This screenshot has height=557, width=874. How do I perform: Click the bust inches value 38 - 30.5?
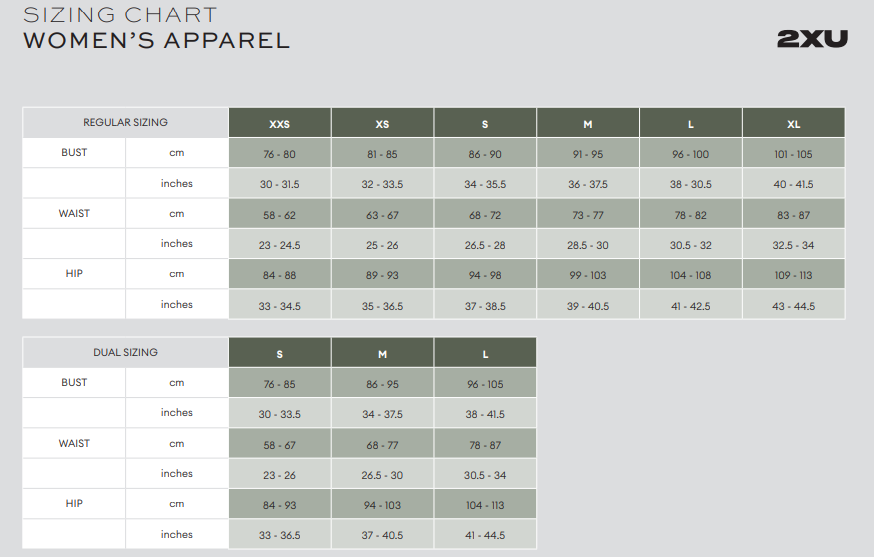pos(690,183)
